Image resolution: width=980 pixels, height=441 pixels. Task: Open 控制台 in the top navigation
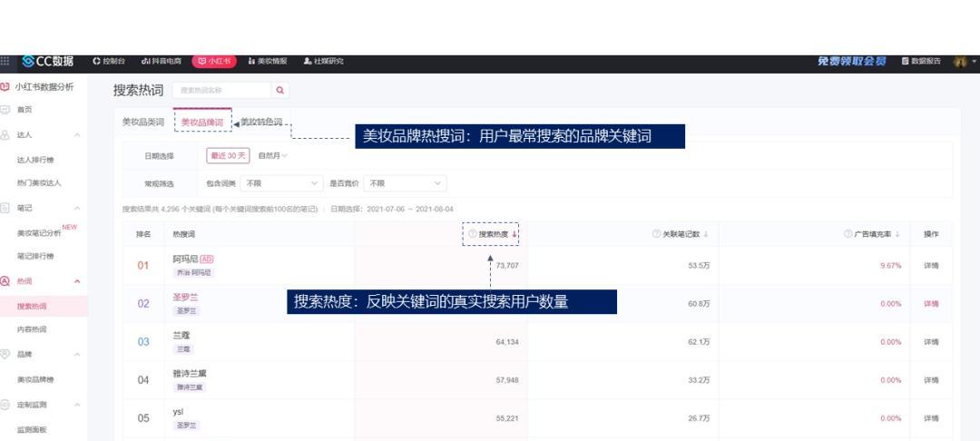coord(109,61)
